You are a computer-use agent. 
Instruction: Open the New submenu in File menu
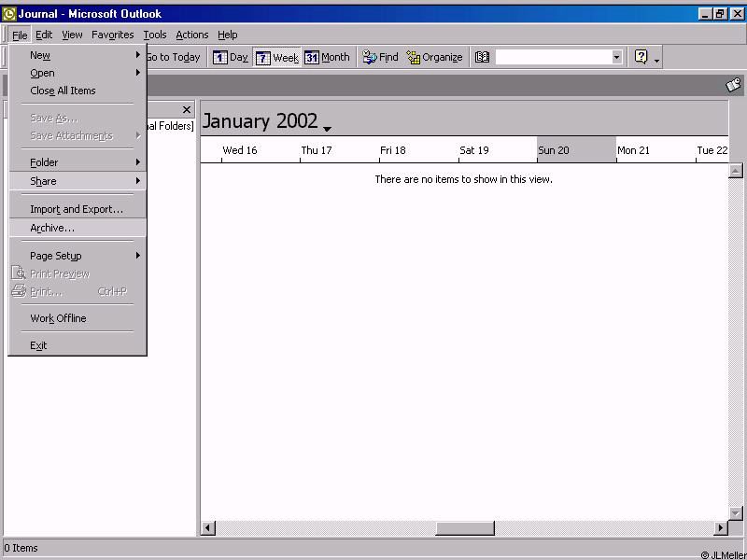click(78, 55)
